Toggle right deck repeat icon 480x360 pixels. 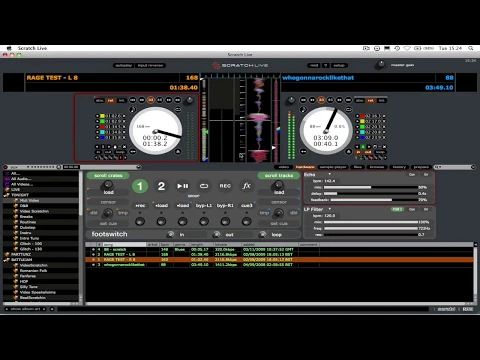pyautogui.click(x=348, y=109)
